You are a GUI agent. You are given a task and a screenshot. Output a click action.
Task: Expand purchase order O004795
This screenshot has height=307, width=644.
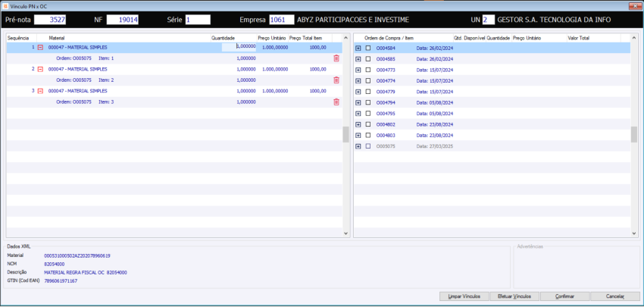click(x=358, y=114)
